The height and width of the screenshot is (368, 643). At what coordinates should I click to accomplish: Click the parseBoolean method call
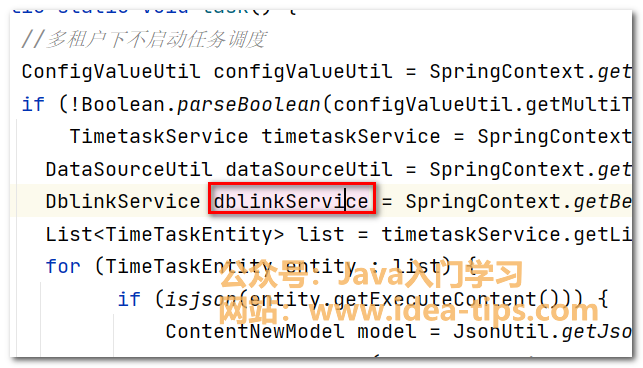pos(249,104)
